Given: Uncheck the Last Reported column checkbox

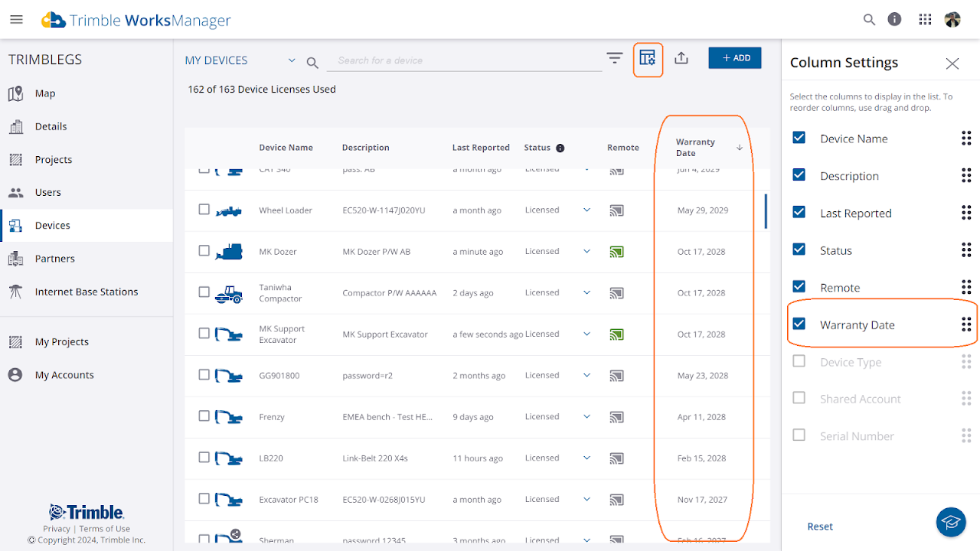Looking at the screenshot, I should pyautogui.click(x=799, y=212).
